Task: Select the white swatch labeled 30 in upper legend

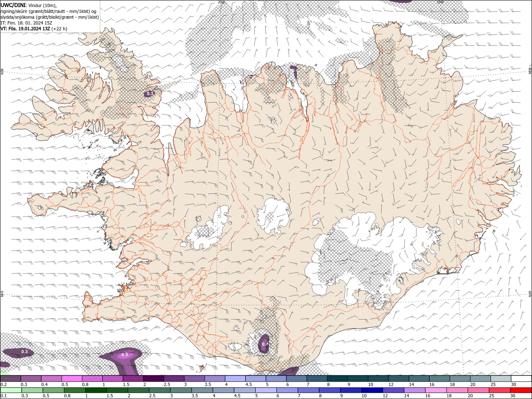Action: (521, 378)
